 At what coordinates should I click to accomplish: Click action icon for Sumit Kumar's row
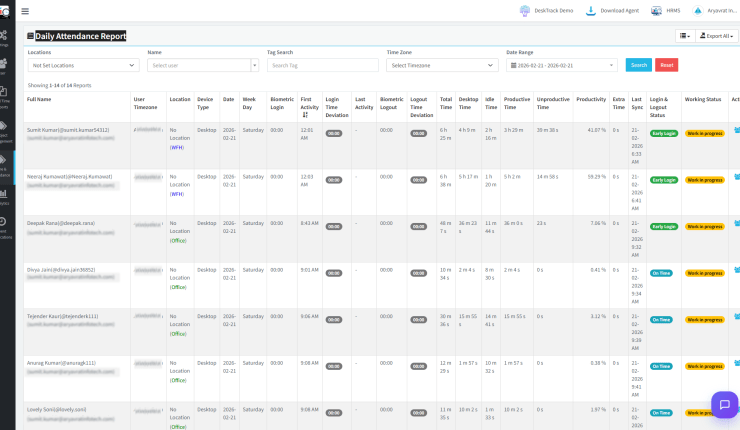coord(736,129)
